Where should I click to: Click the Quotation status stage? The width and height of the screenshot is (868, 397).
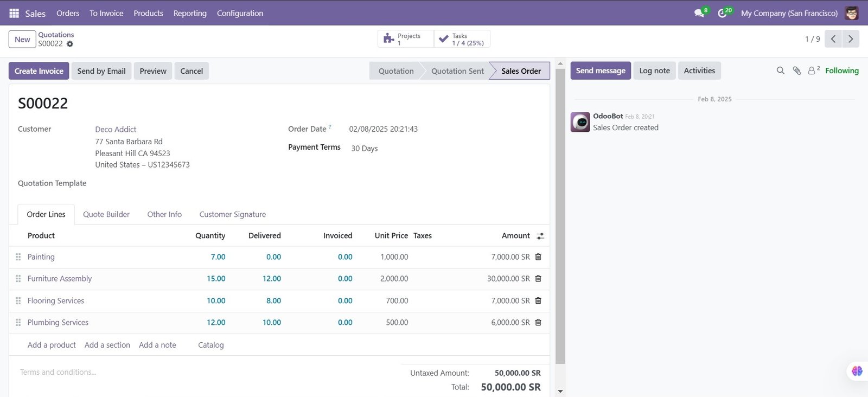(396, 71)
